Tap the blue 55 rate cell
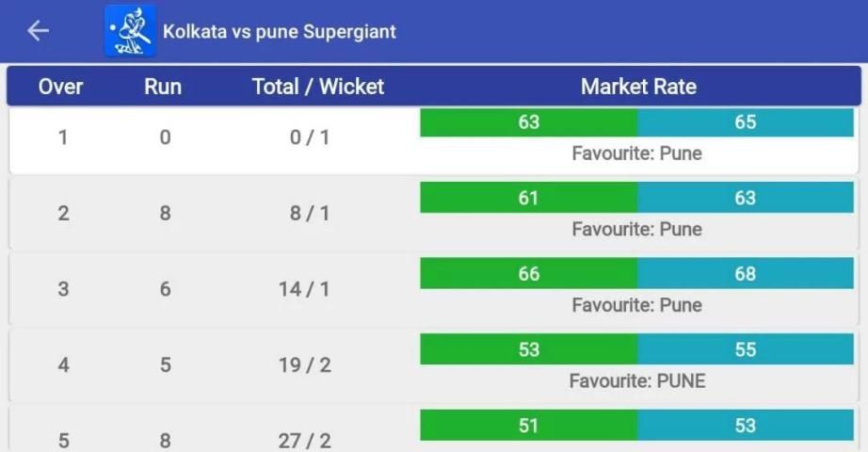This screenshot has height=452, width=868. (x=745, y=349)
